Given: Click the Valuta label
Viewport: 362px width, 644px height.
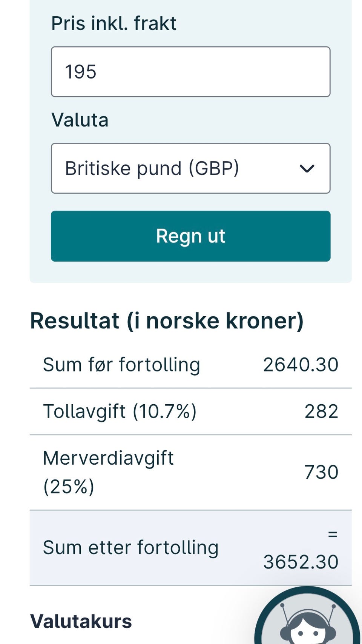Looking at the screenshot, I should [x=80, y=120].
